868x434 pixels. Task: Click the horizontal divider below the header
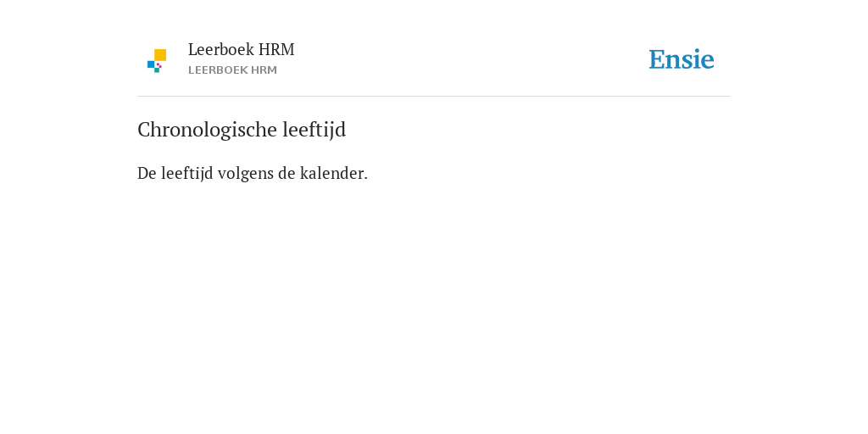tap(434, 97)
